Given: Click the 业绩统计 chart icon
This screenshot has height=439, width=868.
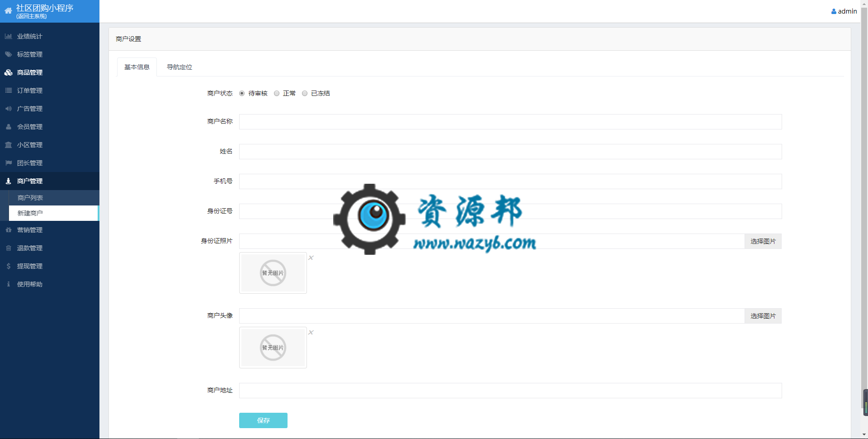Looking at the screenshot, I should pos(8,36).
